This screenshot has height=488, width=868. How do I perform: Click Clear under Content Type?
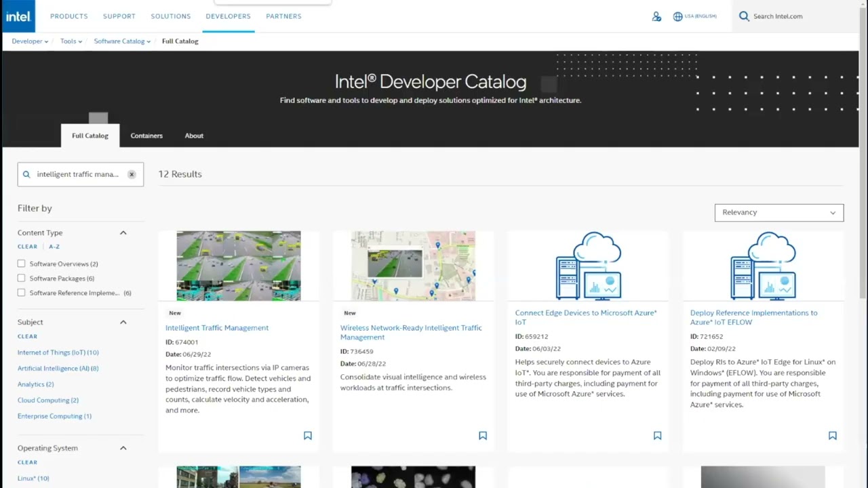click(x=27, y=247)
